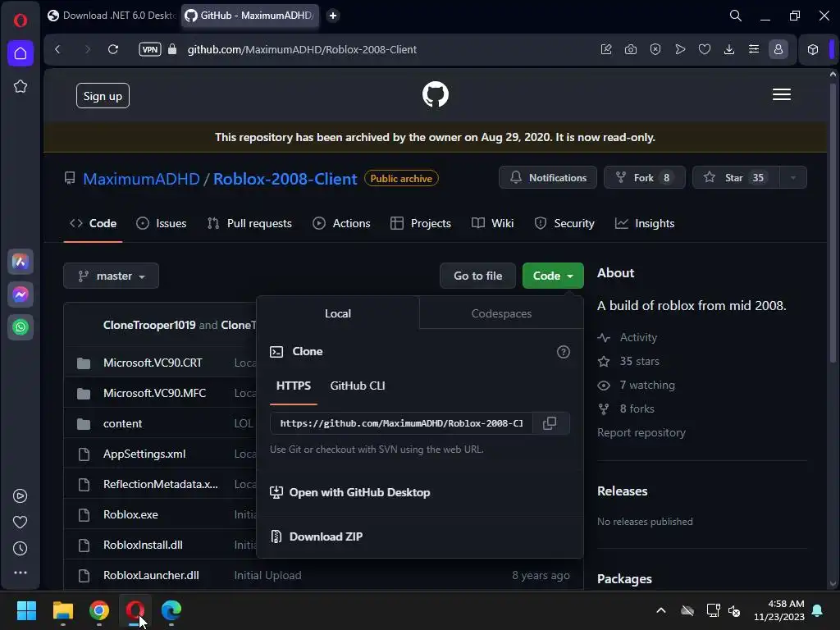Open the Pull requests tab
The width and height of the screenshot is (840, 630).
click(x=249, y=223)
